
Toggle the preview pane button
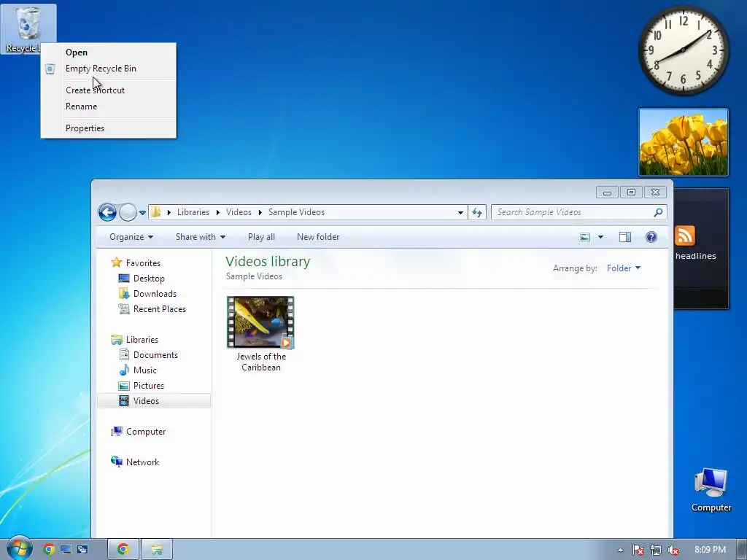click(625, 237)
